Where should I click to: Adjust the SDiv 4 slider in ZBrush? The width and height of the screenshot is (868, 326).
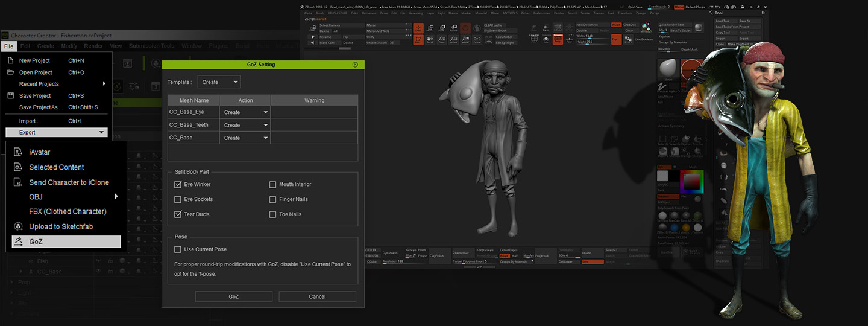pos(570,256)
